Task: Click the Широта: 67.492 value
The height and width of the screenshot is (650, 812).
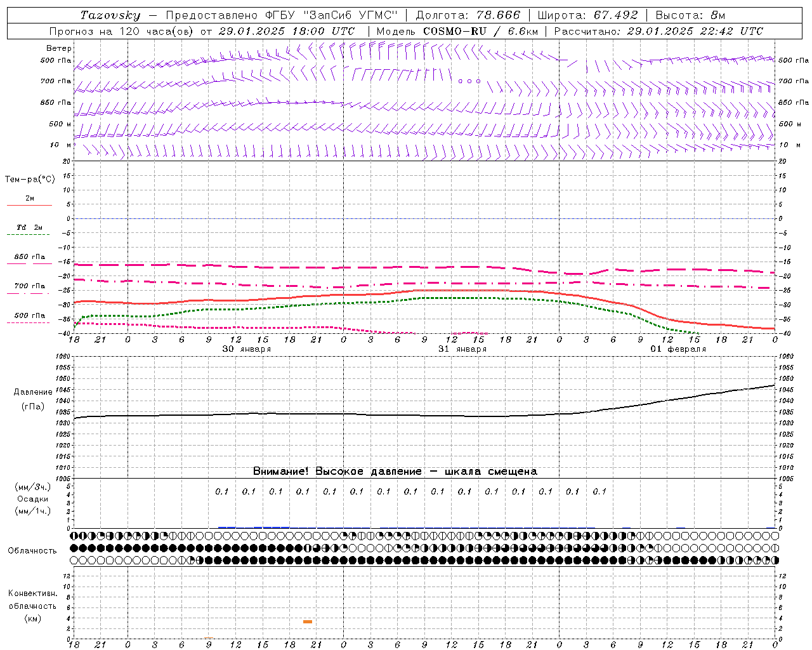Action: (587, 15)
